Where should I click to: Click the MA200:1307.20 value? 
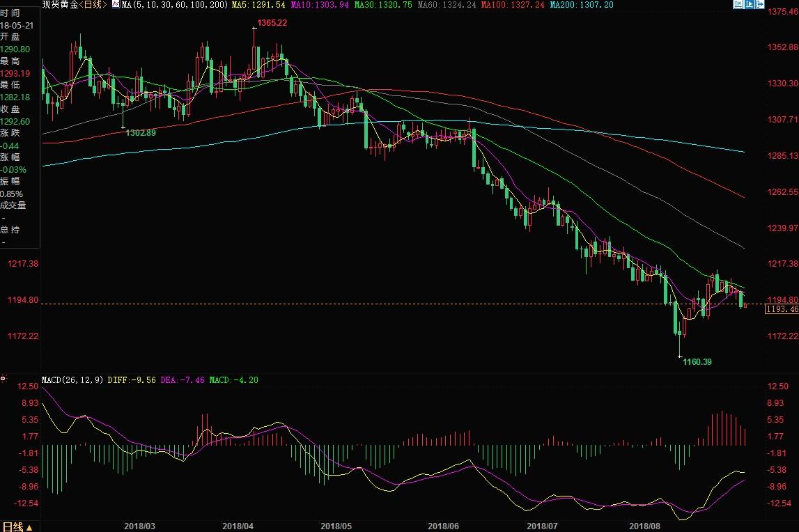pyautogui.click(x=582, y=5)
